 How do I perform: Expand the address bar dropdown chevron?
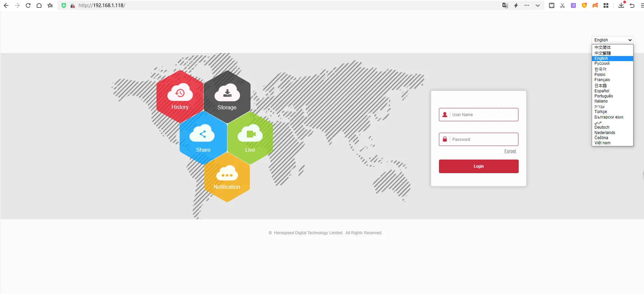click(538, 5)
